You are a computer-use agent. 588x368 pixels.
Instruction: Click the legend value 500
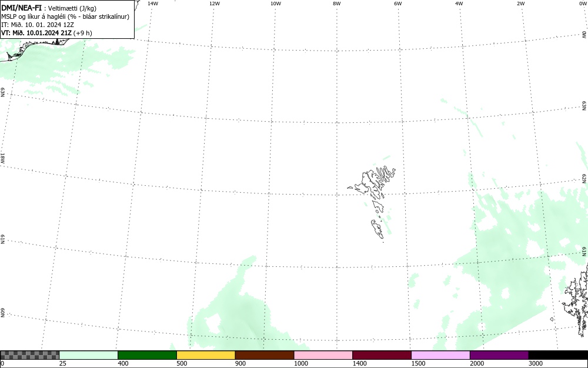(x=182, y=363)
